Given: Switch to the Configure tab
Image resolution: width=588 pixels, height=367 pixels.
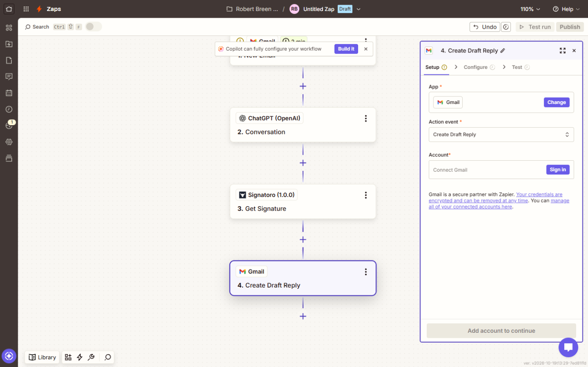Looking at the screenshot, I should (x=479, y=67).
